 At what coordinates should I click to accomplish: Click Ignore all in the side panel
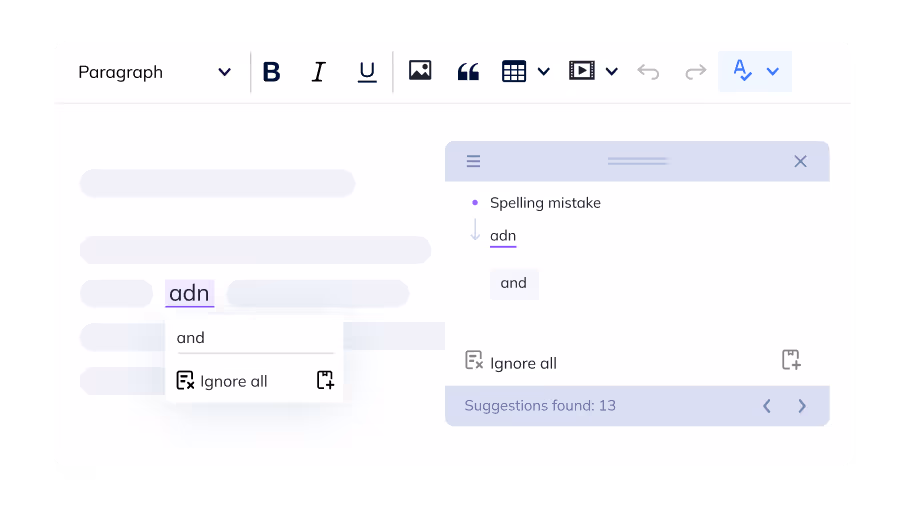pyautogui.click(x=511, y=362)
